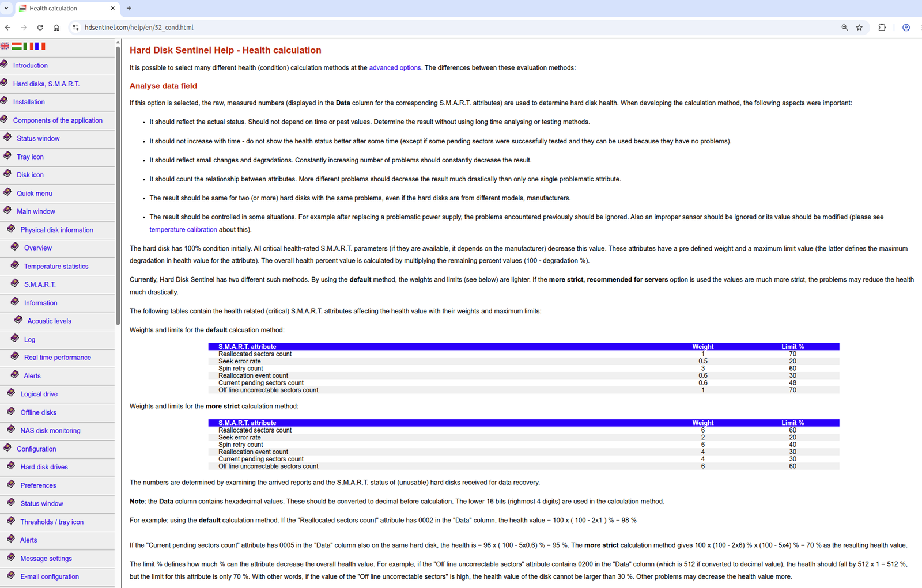The width and height of the screenshot is (922, 588).
Task: Open the Offline disks topic
Action: [39, 413]
